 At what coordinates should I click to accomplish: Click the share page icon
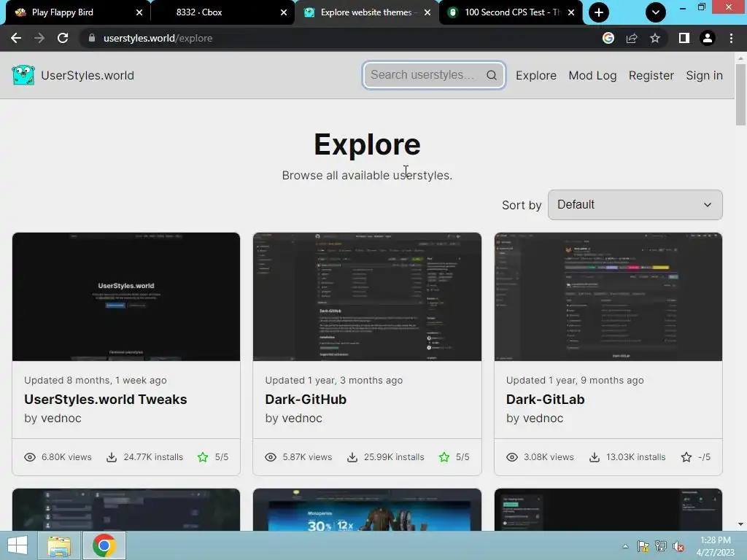[632, 38]
